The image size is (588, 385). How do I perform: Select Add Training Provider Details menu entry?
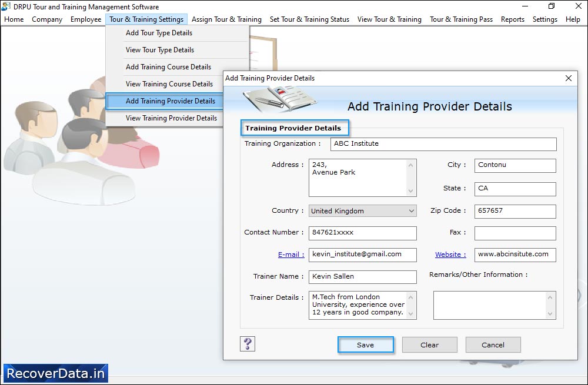tap(165, 101)
